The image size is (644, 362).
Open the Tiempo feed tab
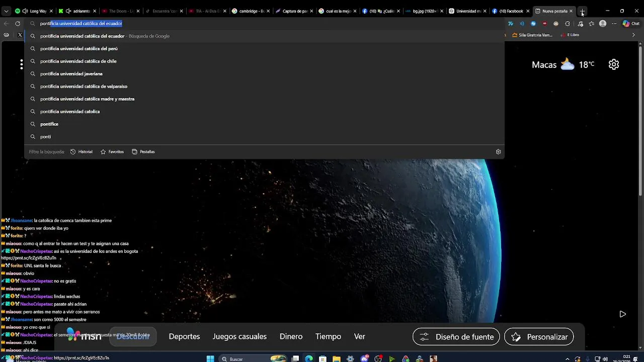pos(328,336)
